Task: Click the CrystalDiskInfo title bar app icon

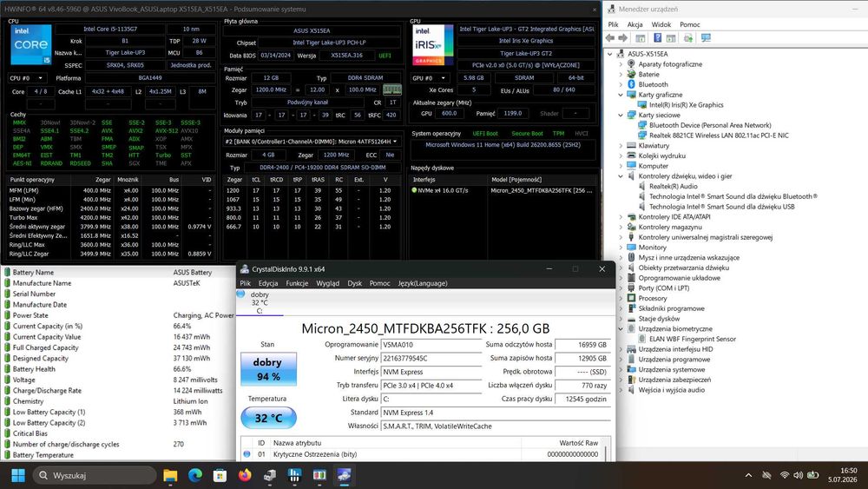Action: point(244,269)
